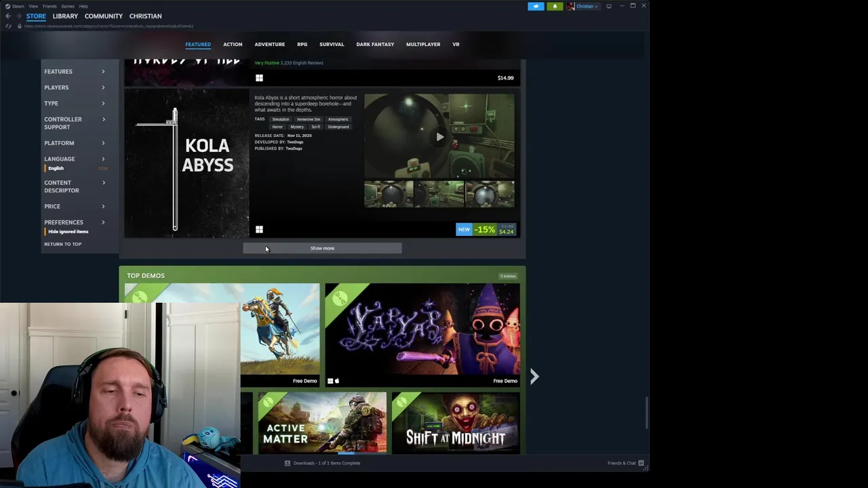Advance Top Demos carousel with right arrow
The width and height of the screenshot is (868, 488).
tap(534, 376)
